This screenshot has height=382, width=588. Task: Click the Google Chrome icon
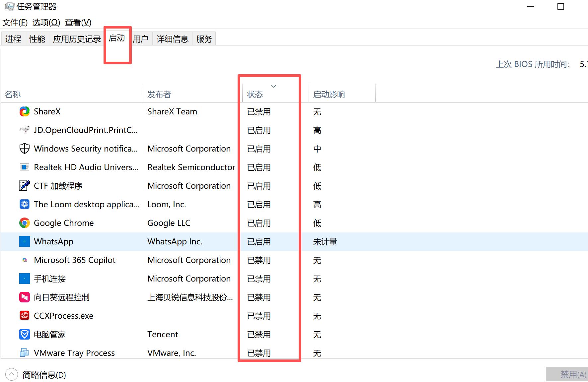pyautogui.click(x=24, y=223)
